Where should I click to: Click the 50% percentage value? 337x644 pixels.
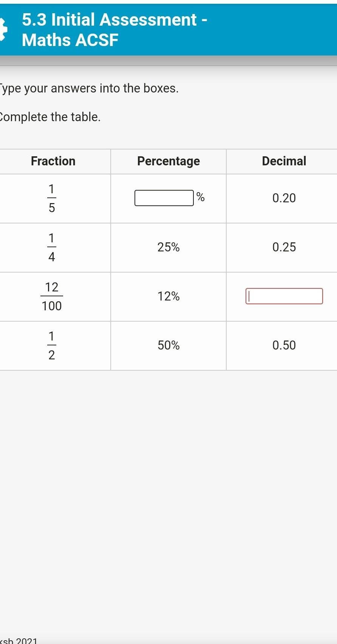(168, 345)
